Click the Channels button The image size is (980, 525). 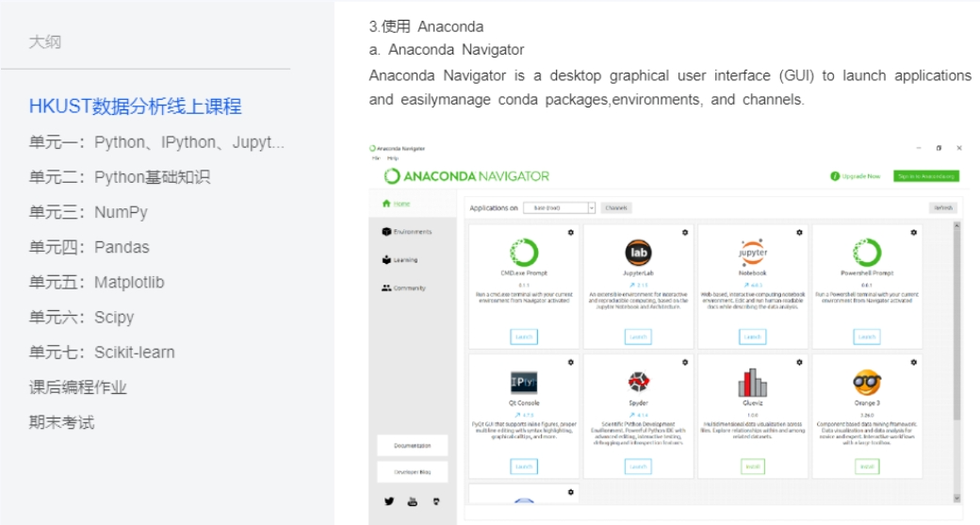(x=616, y=208)
